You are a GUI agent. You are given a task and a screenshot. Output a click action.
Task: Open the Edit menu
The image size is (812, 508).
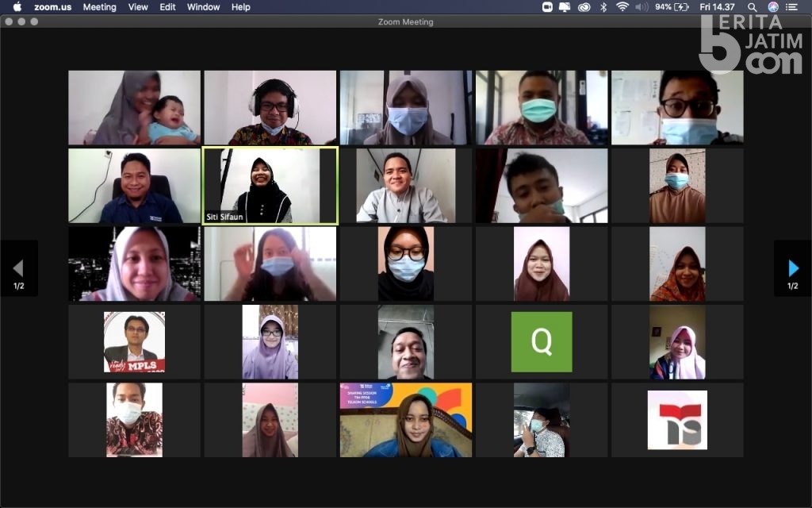click(167, 6)
